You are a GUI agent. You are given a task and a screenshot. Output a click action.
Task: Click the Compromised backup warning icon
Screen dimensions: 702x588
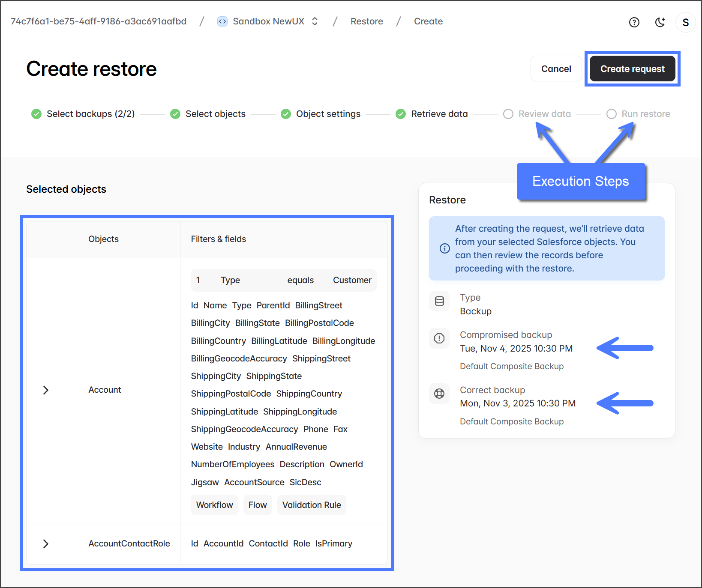[x=439, y=338]
